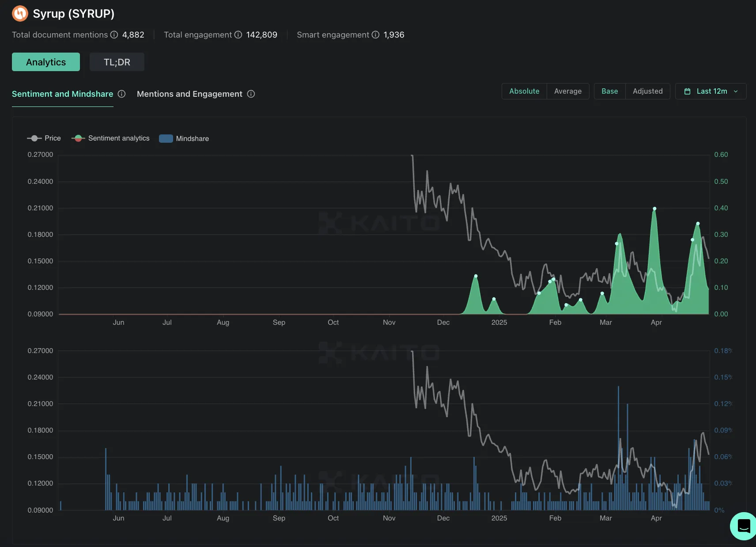
Task: Toggle Average view mode
Action: click(x=568, y=91)
